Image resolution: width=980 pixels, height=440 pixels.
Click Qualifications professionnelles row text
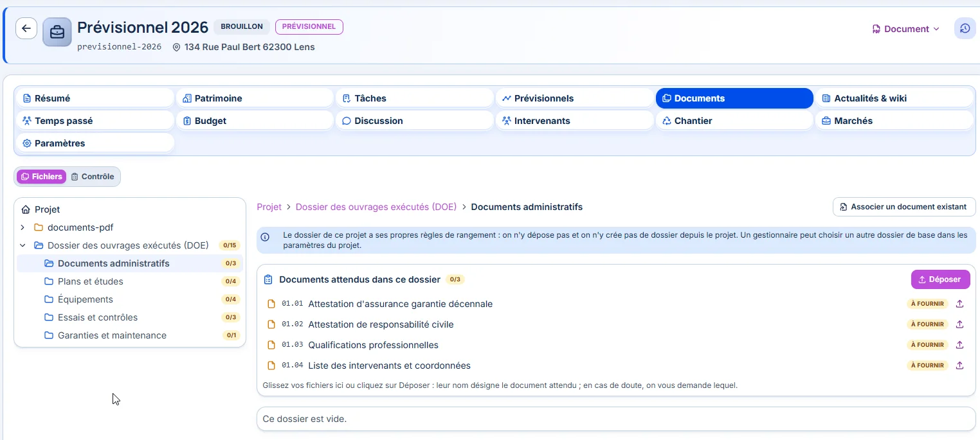click(x=374, y=345)
